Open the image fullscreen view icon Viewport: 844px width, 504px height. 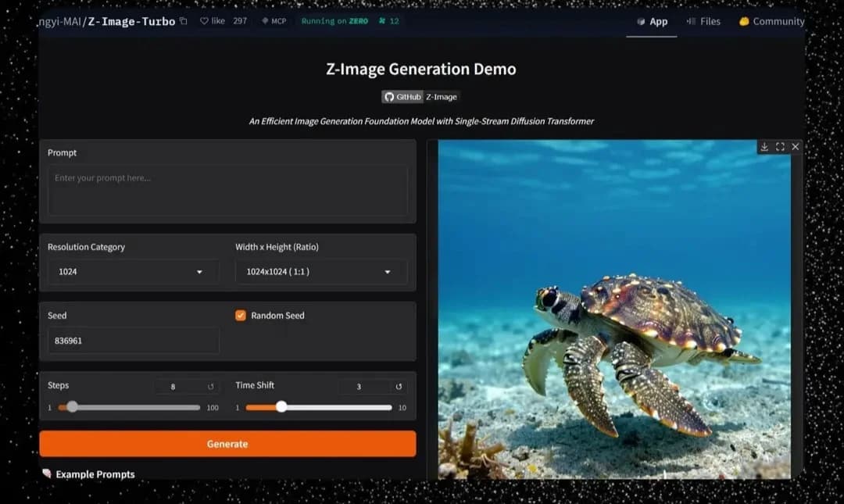coord(779,146)
